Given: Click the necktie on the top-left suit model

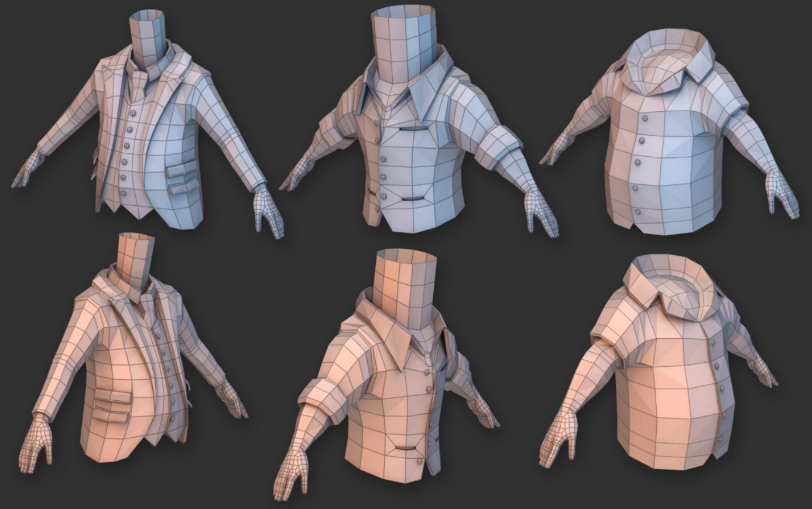Looking at the screenshot, I should click(x=139, y=87).
